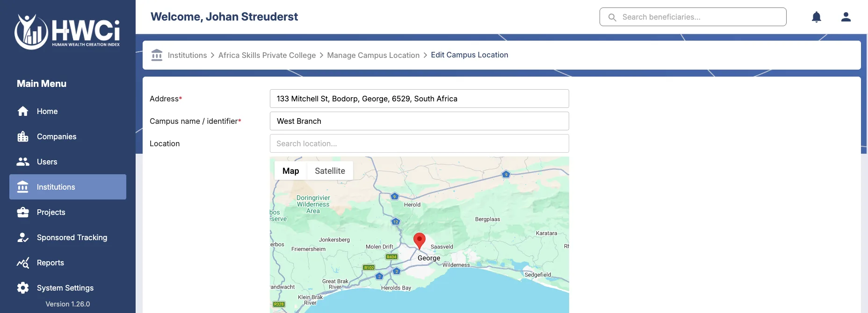Click Doringrivier Wilderness Area label

(x=313, y=205)
